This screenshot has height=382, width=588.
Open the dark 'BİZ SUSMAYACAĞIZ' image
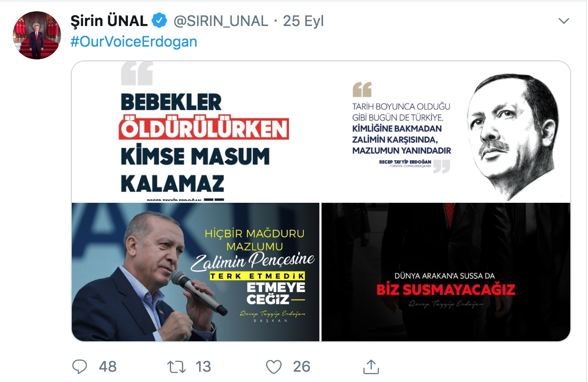[446, 272]
